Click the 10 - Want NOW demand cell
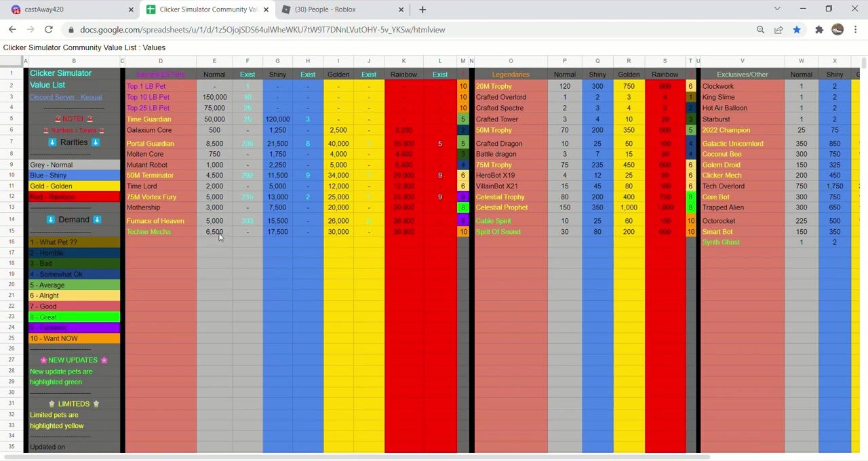Image resolution: width=868 pixels, height=461 pixels. click(74, 338)
